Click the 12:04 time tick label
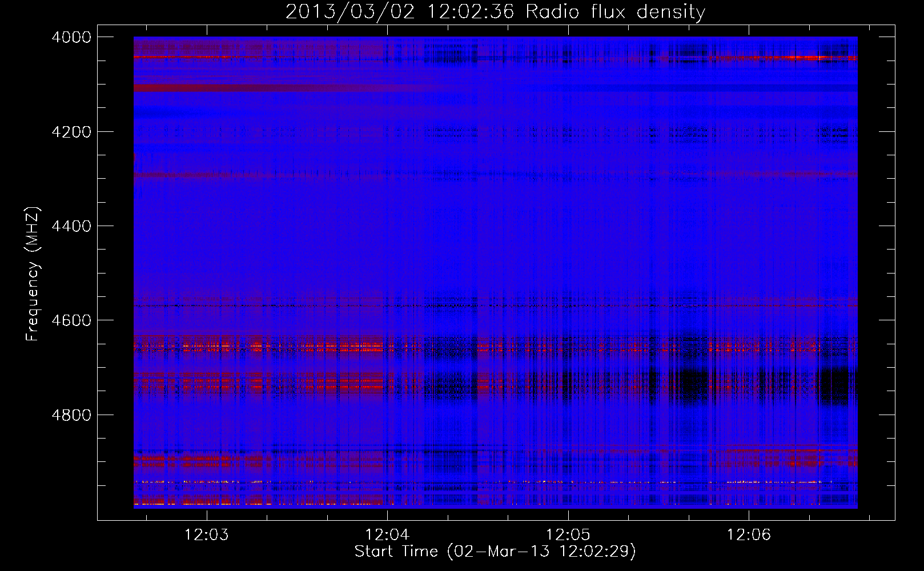Image resolution: width=924 pixels, height=571 pixels. [387, 535]
